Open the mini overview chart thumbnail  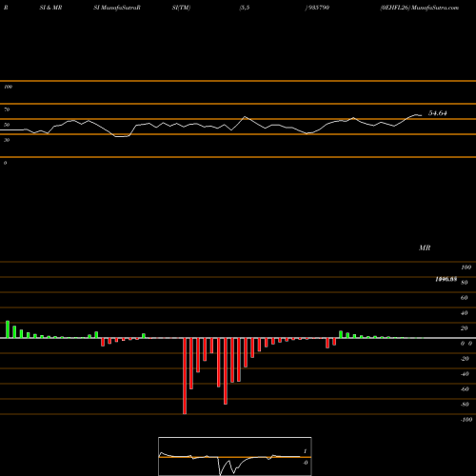tap(235, 456)
